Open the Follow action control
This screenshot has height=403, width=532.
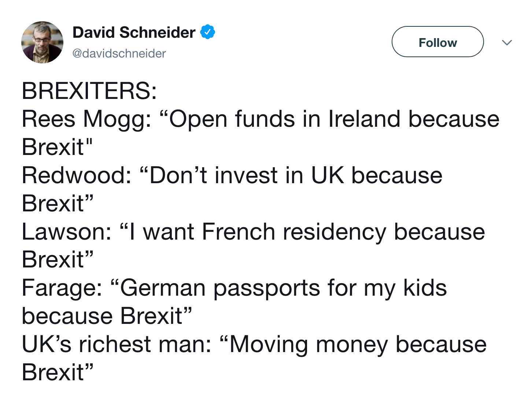pos(437,42)
